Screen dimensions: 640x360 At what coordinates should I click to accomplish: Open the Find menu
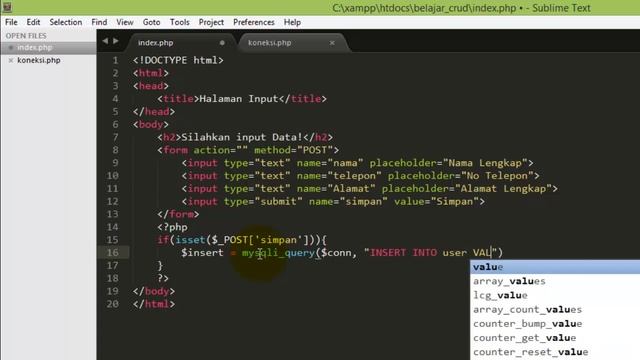click(99, 22)
